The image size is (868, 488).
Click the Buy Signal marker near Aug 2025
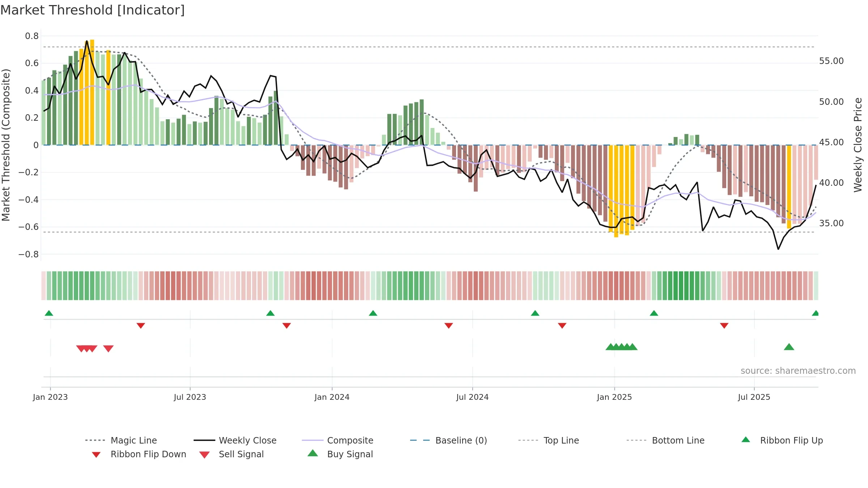(x=789, y=347)
